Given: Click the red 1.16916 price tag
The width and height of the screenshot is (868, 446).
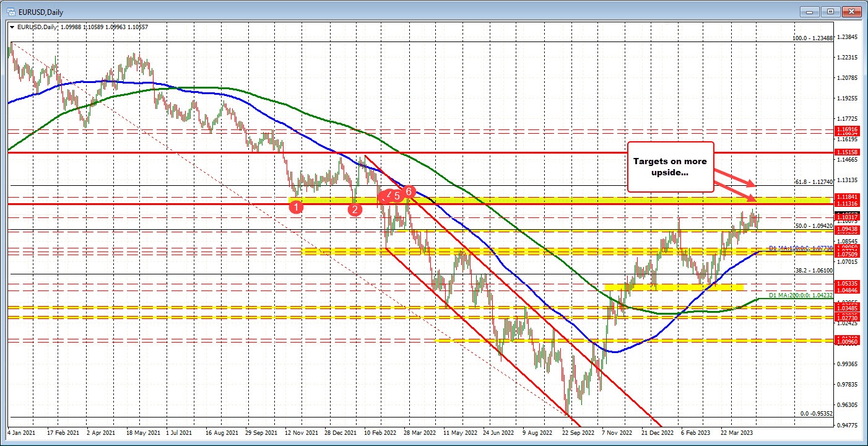Looking at the screenshot, I should click(846, 129).
